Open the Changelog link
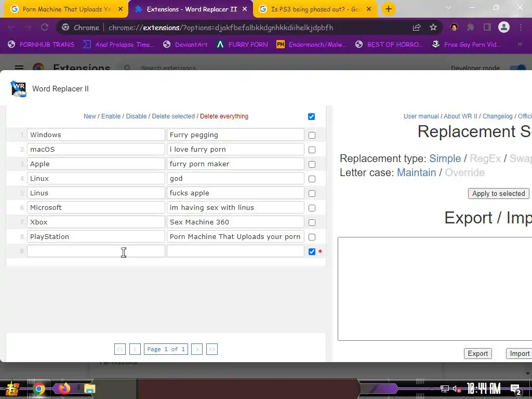 point(497,116)
